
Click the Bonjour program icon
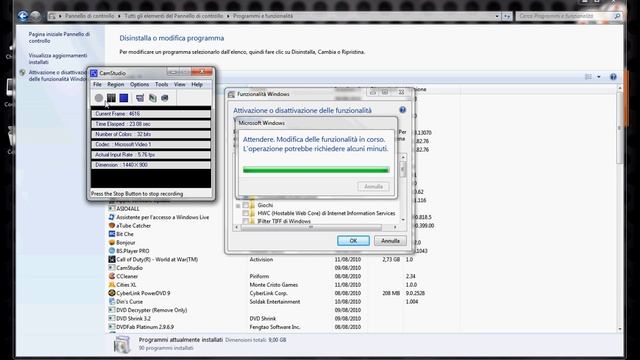coord(112,242)
